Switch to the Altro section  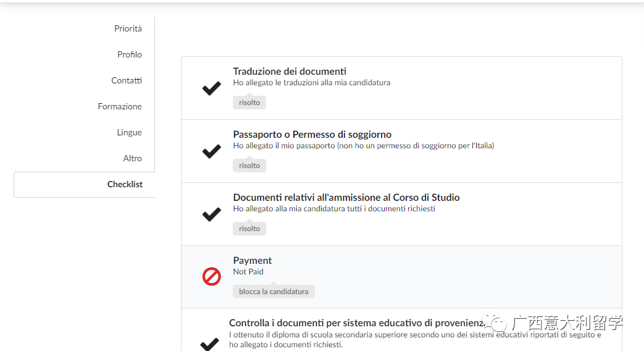(132, 158)
